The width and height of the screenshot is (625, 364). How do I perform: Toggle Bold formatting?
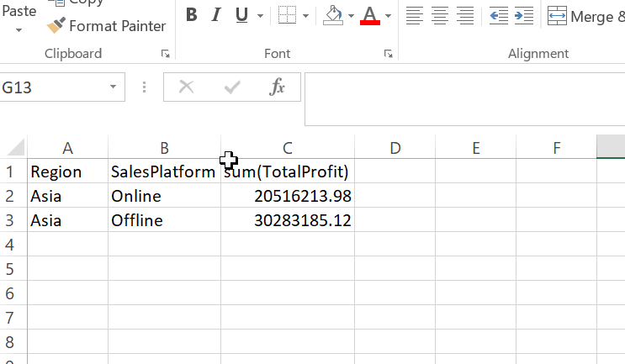(192, 15)
